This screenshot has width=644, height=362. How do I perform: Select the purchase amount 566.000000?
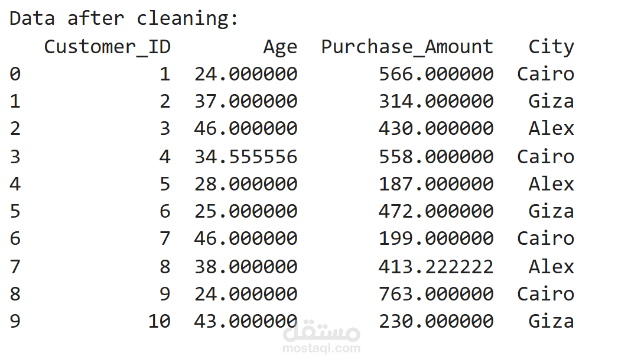[x=436, y=74]
